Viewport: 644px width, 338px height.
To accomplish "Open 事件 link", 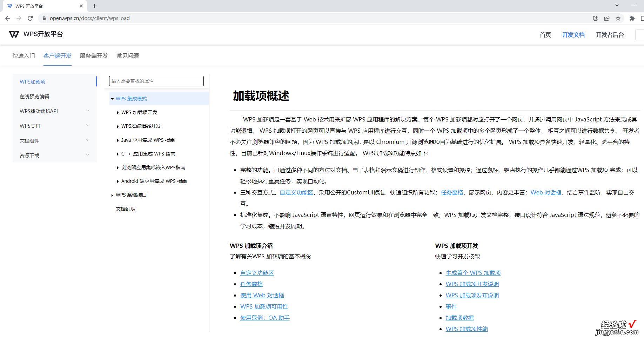I will 451,306.
